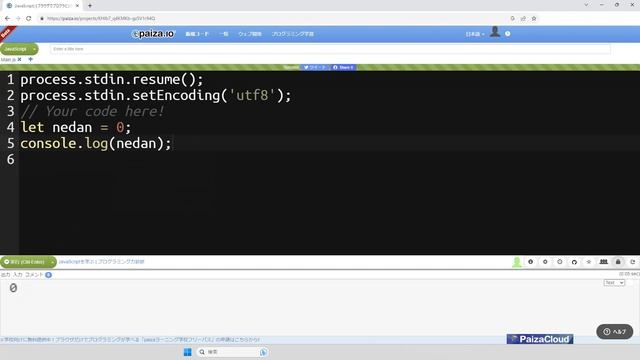Click the Beta ribbon badge
Screen dimensions: 640x360
pyautogui.click(x=7, y=33)
